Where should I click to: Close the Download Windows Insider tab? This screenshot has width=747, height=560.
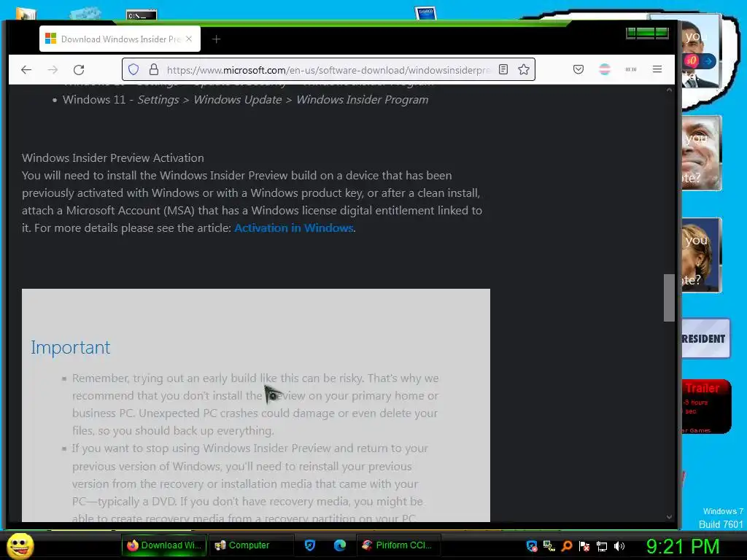point(189,39)
